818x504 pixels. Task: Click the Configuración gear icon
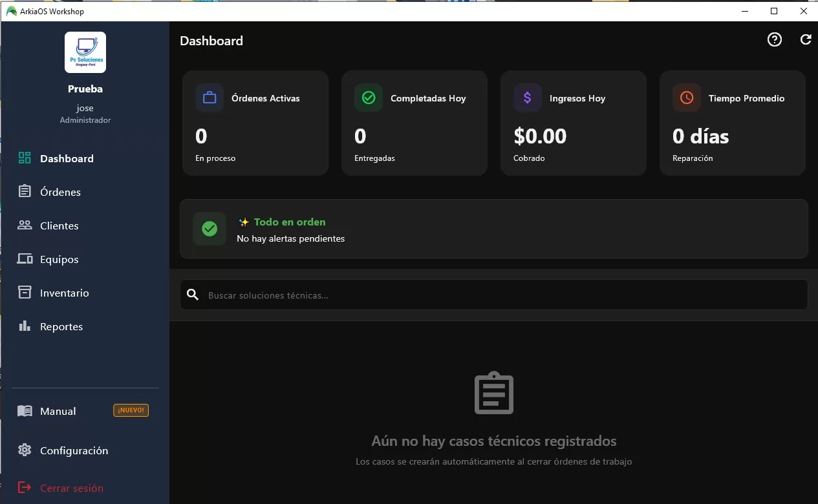coord(25,450)
